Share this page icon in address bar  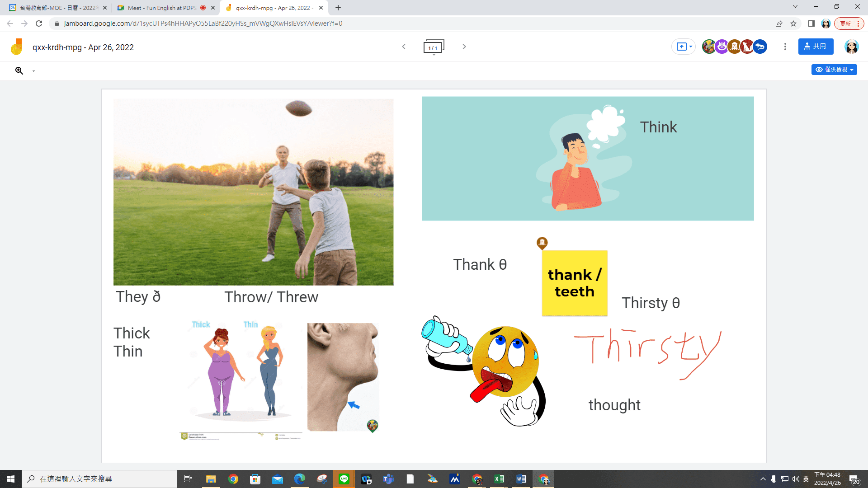(x=779, y=23)
